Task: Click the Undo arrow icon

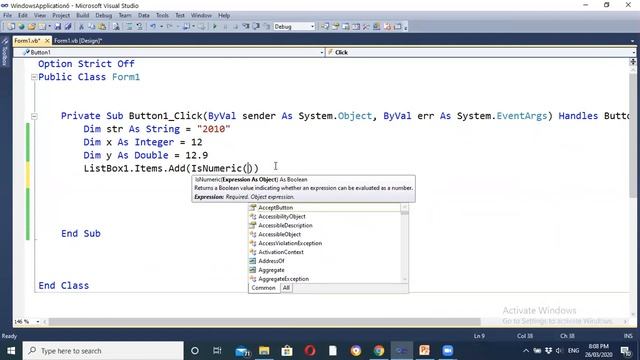Action: point(153,27)
